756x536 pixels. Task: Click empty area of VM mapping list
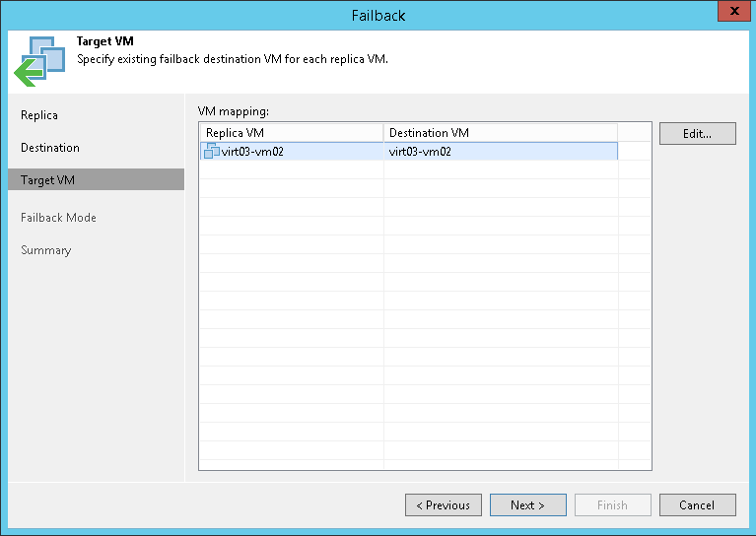(x=424, y=325)
